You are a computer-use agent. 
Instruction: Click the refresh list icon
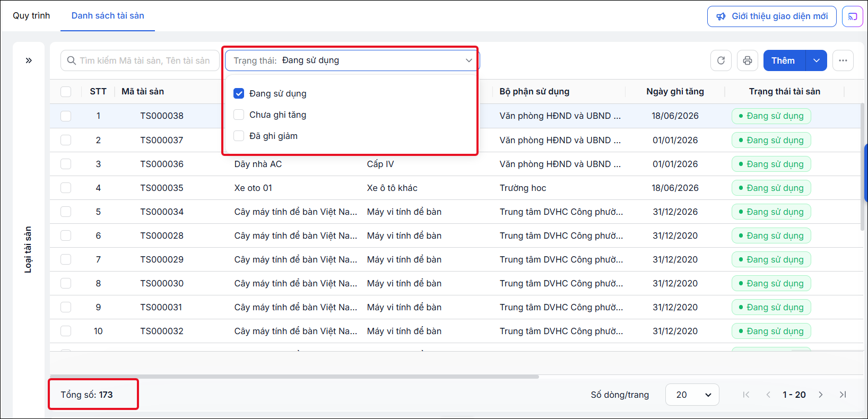pyautogui.click(x=721, y=60)
